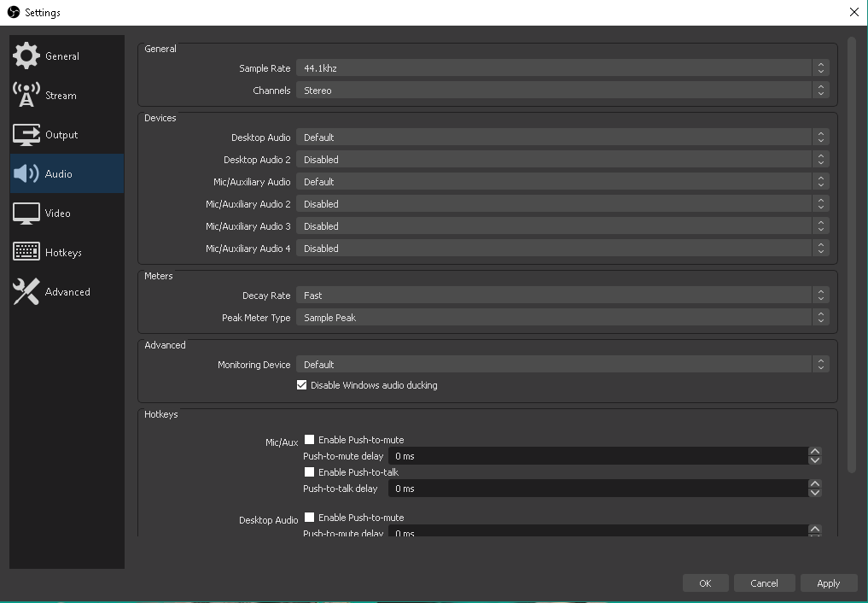Click the Audio speaker icon

tap(26, 173)
